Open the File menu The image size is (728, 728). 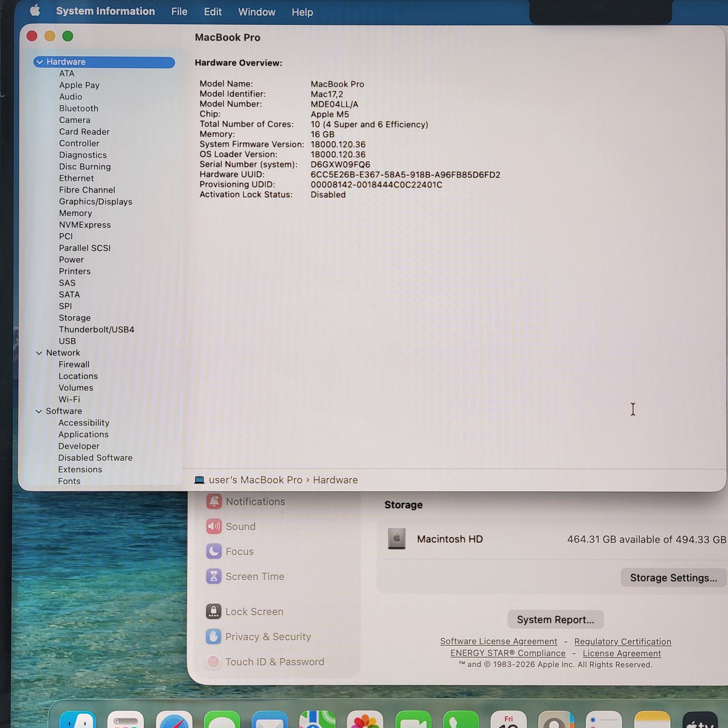click(179, 12)
